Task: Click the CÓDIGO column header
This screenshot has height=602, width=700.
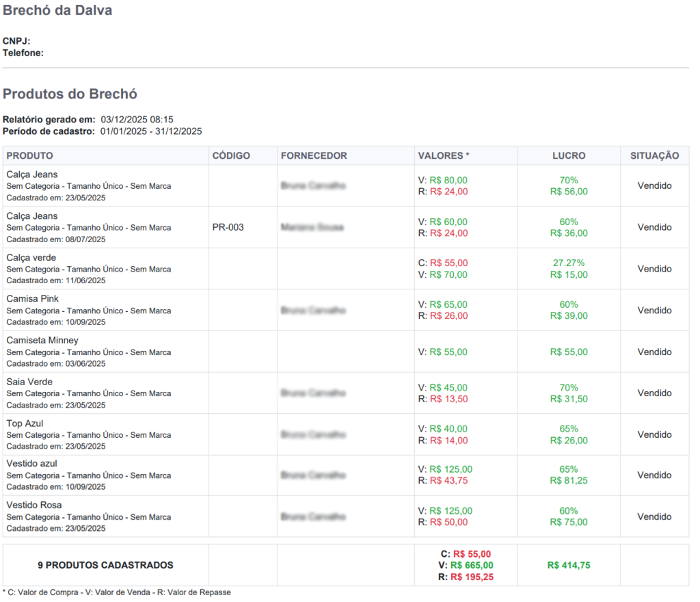Action: click(231, 156)
